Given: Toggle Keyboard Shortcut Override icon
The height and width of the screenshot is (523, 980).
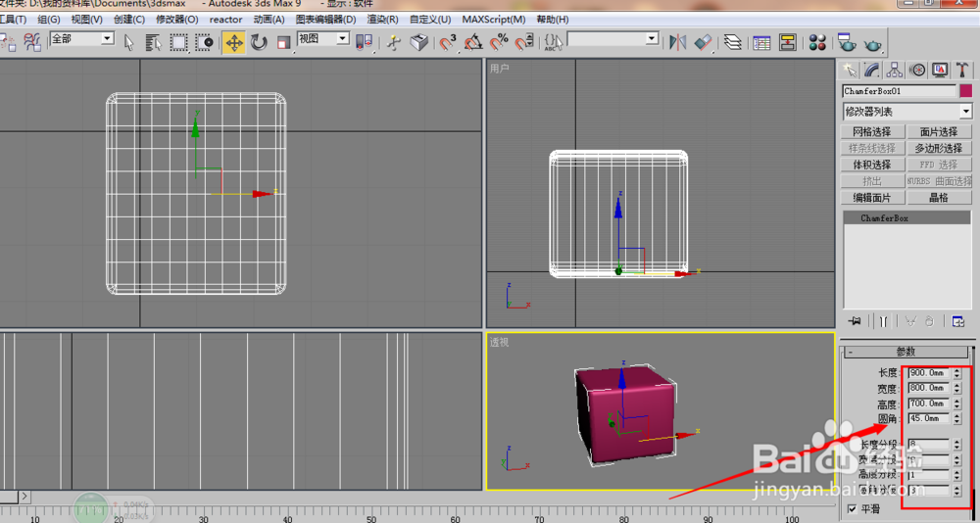Looking at the screenshot, I should (418, 42).
